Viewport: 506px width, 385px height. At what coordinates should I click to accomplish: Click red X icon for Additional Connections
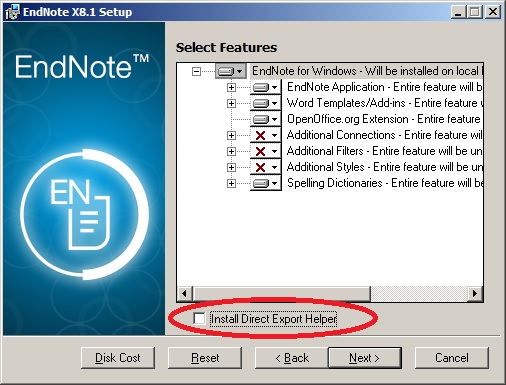click(x=266, y=135)
